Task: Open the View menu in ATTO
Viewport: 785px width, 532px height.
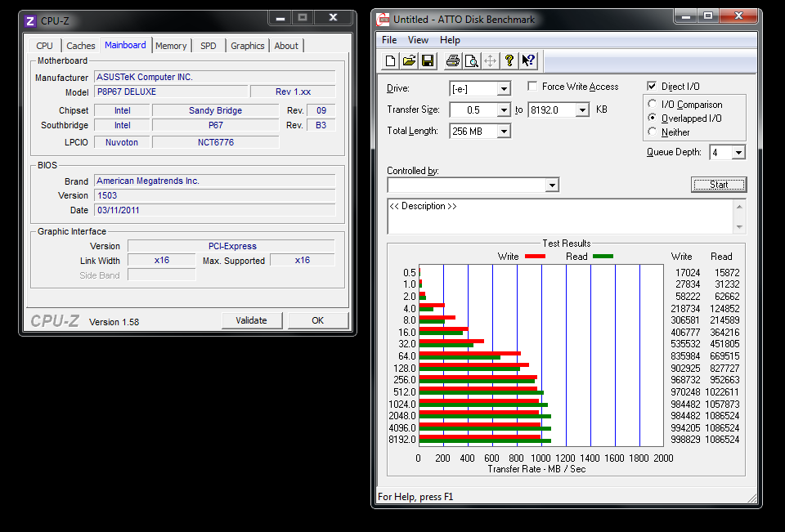Action: (418, 40)
